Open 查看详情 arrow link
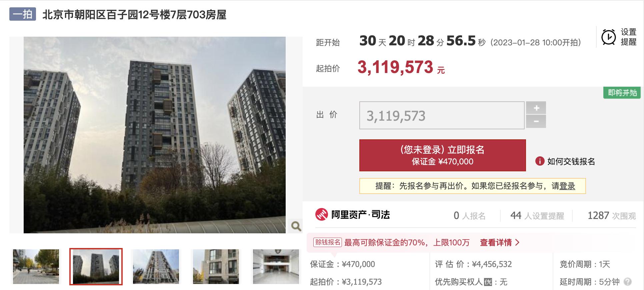The width and height of the screenshot is (644, 290). tap(500, 243)
